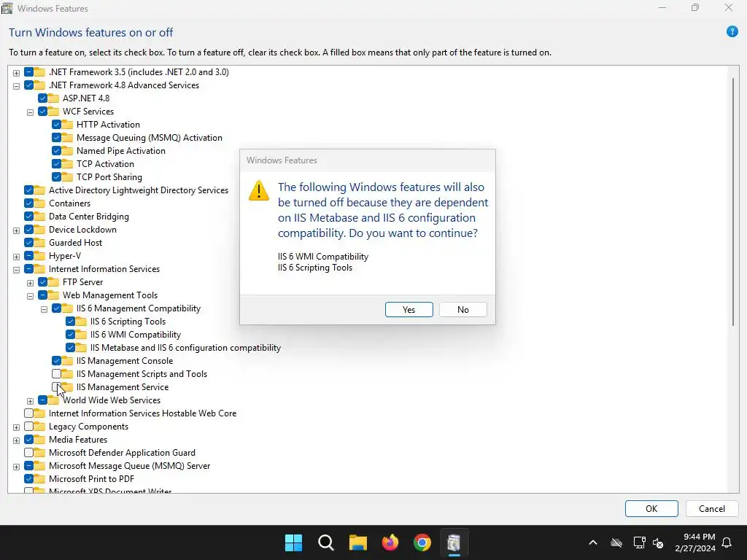Uncheck the ASP.NET 4.8 checkbox
The height and width of the screenshot is (560, 747).
tap(42, 98)
